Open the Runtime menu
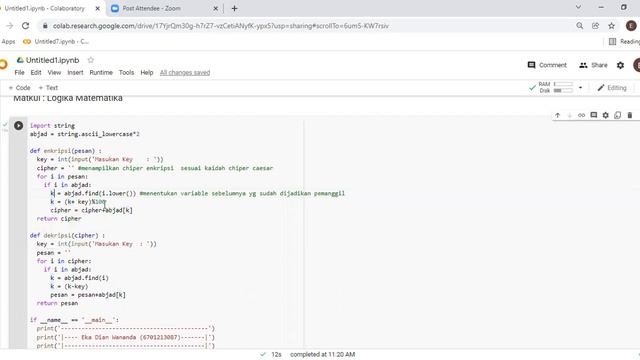640x360 pixels. tap(101, 73)
